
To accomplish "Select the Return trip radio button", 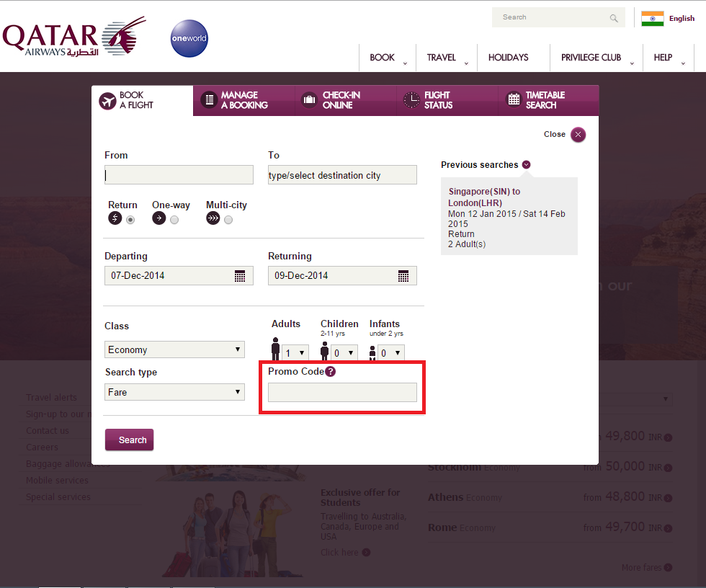I will [x=130, y=220].
